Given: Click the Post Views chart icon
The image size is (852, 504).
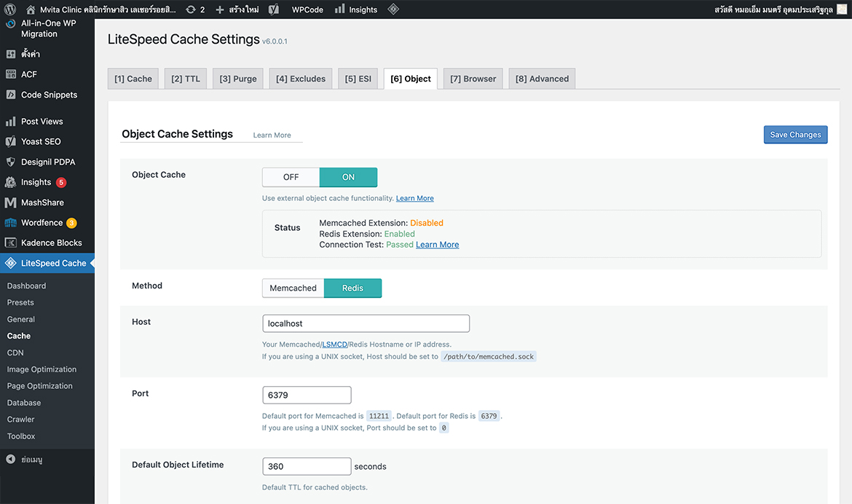Looking at the screenshot, I should (10, 121).
